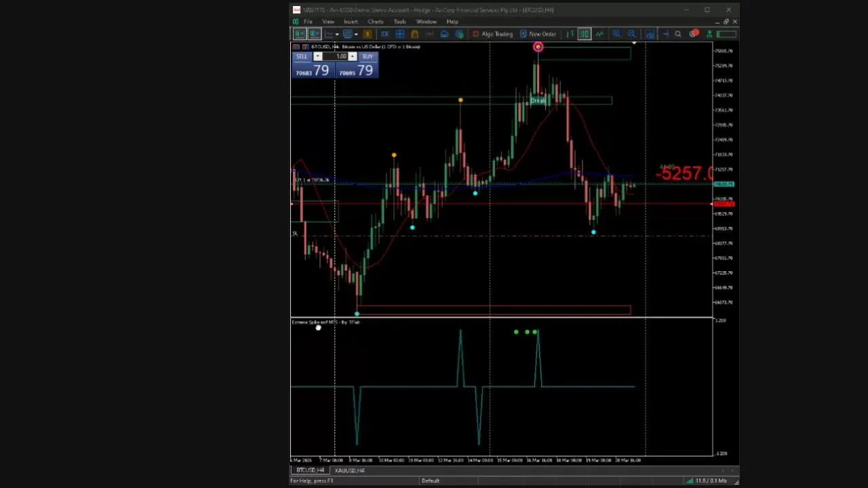The height and width of the screenshot is (488, 868).
Task: Select the pink circle marker at chart top
Action: [x=538, y=47]
